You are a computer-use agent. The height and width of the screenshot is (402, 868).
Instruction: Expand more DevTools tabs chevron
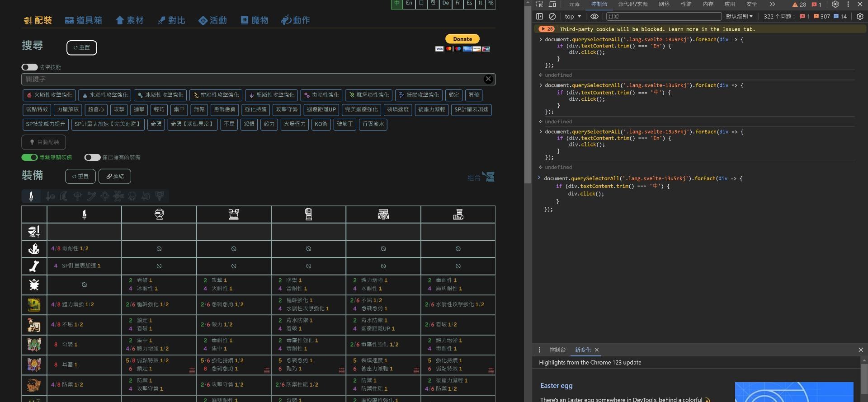772,4
